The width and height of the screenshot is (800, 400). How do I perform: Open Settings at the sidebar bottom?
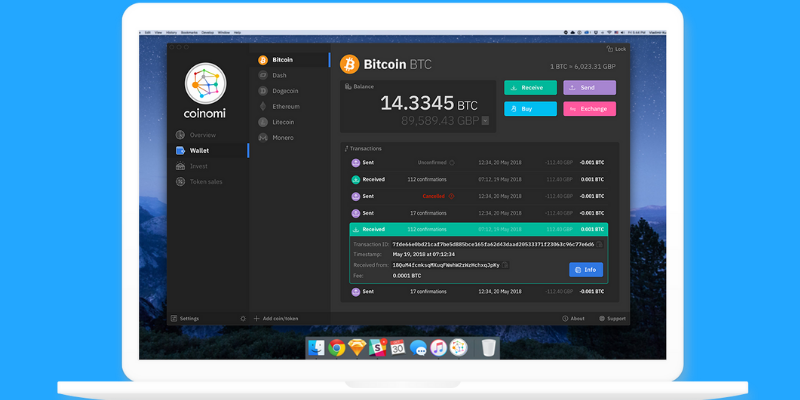coord(185,319)
